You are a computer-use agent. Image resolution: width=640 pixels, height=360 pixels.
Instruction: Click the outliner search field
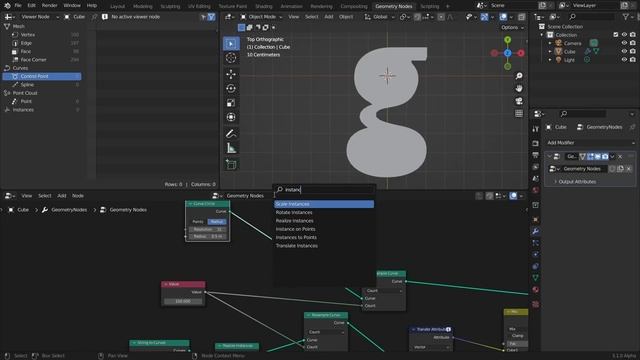pos(592,17)
